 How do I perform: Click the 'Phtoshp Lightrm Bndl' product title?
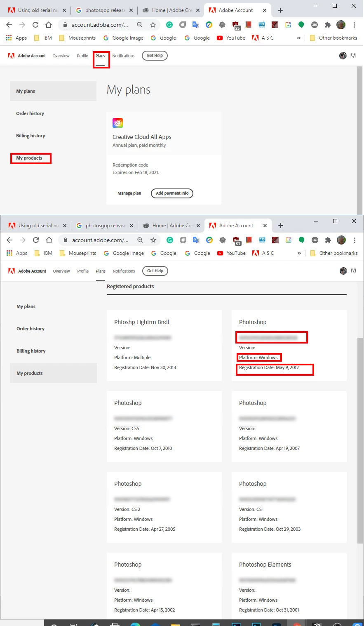pyautogui.click(x=142, y=322)
